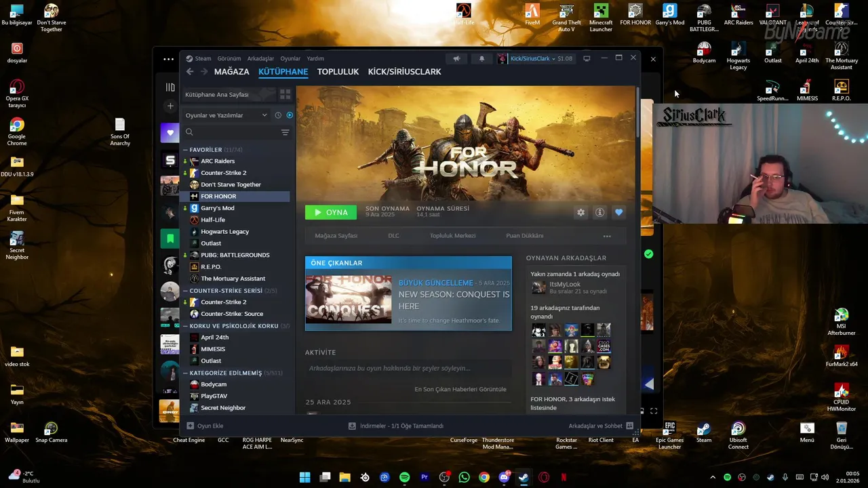Switch to the collections grid view icon
Viewport: 868px width, 488px height.
coord(285,94)
